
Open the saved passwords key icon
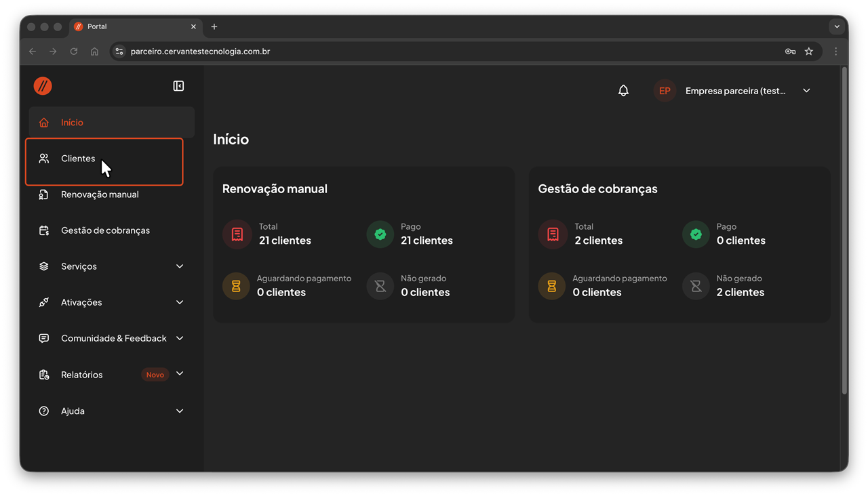[790, 51]
